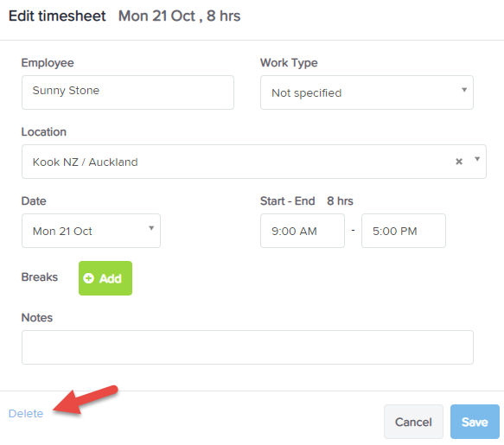
Task: Click the 'Start - End' label
Action: click(x=287, y=200)
